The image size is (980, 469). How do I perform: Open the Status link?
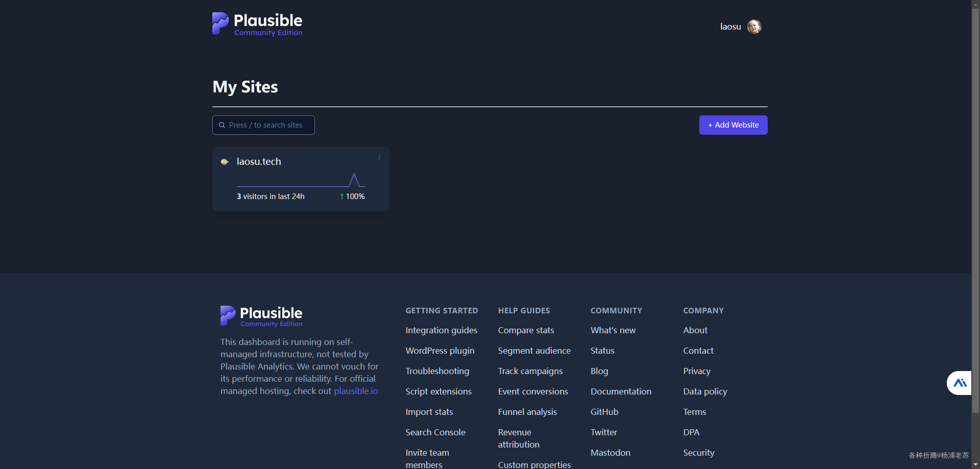click(x=602, y=351)
